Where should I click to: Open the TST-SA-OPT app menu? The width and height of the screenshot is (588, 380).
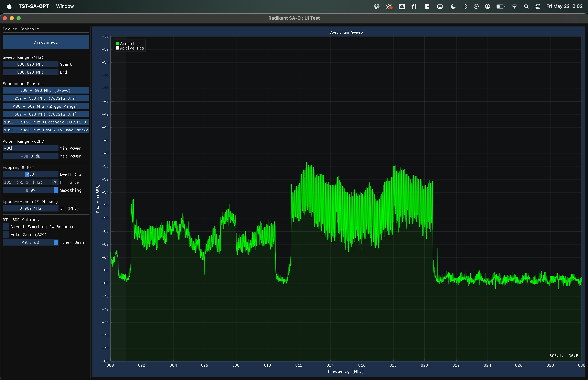[x=34, y=6]
